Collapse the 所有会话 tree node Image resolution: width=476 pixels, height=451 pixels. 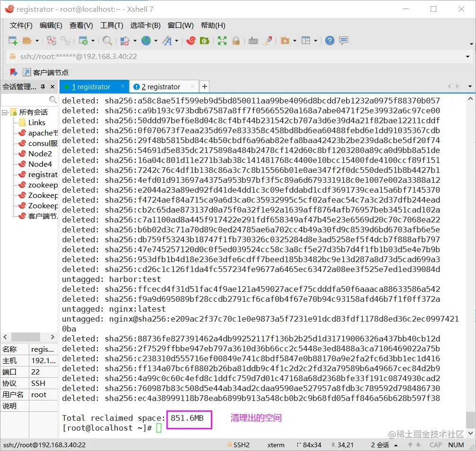click(x=4, y=112)
